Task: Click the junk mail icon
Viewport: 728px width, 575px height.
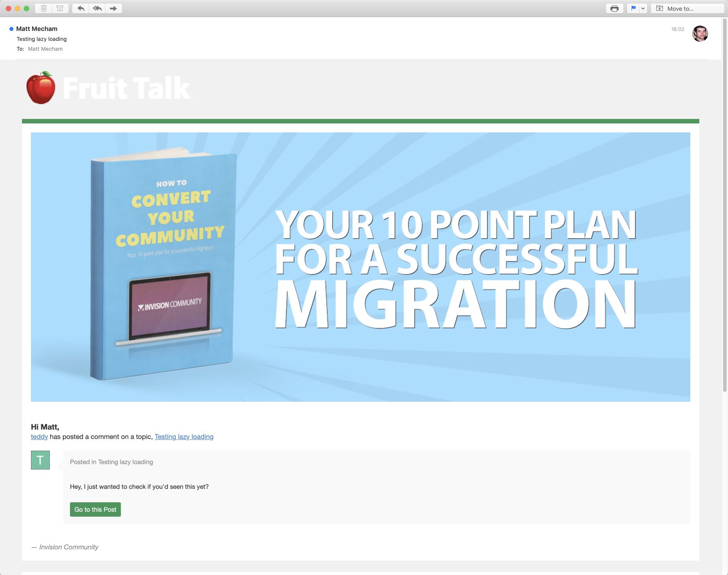Action: (60, 9)
